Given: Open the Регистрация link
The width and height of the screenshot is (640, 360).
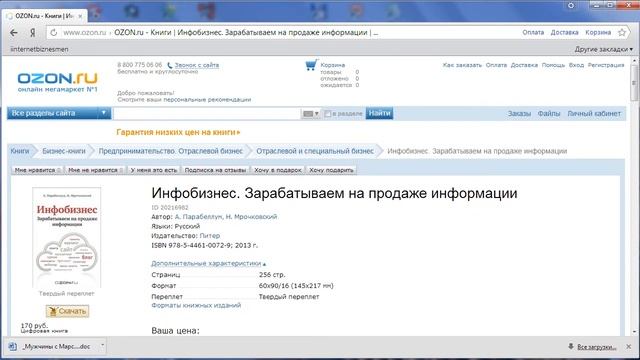Looking at the screenshot, I should [606, 65].
